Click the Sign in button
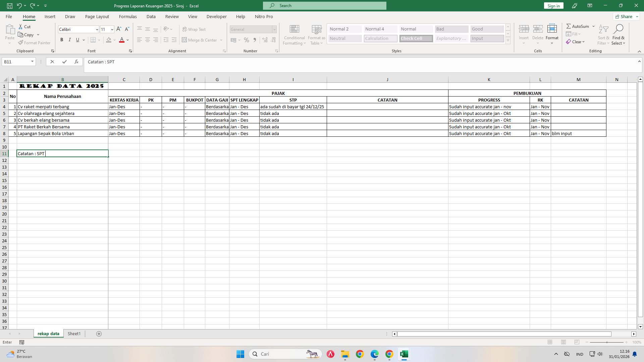Viewport: 644px width, 362px height. tap(553, 5)
